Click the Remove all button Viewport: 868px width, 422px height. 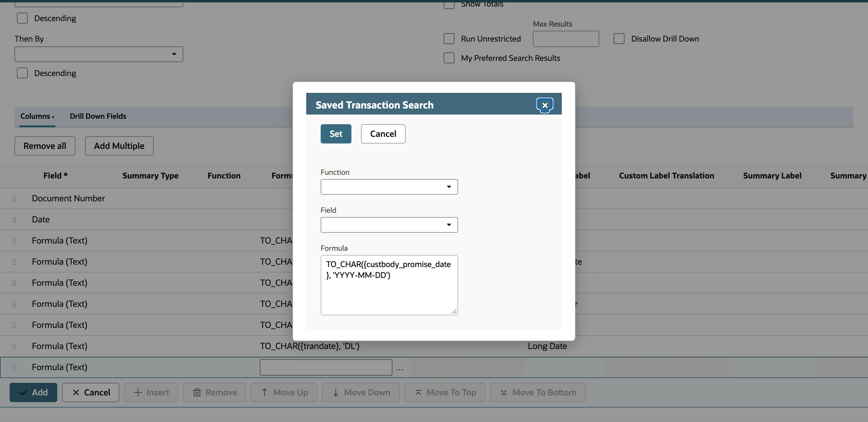45,146
